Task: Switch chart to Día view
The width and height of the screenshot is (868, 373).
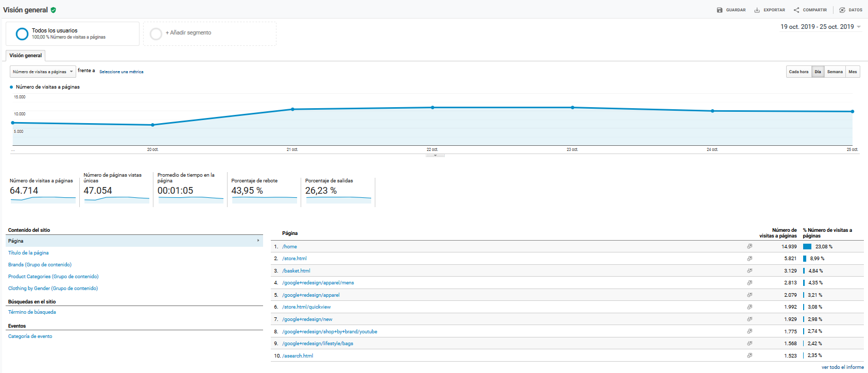Action: coord(818,72)
